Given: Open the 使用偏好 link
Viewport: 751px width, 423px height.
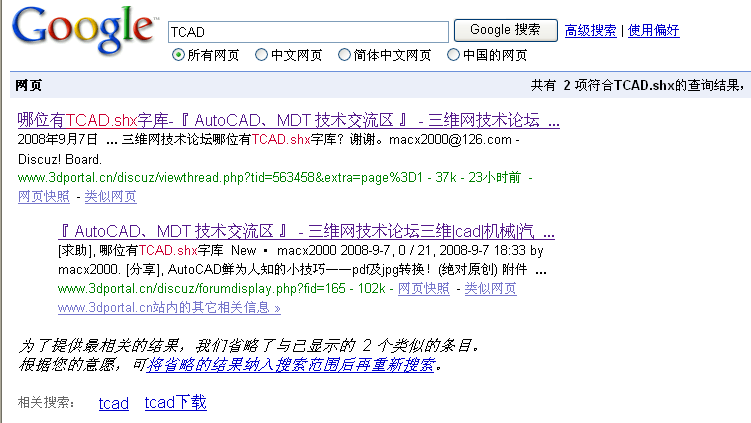Looking at the screenshot, I should point(653,31).
